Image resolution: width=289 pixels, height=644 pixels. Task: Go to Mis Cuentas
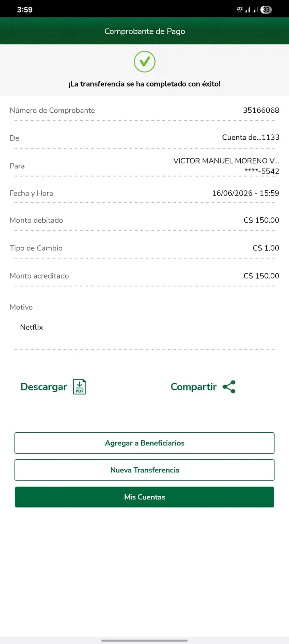[144, 497]
